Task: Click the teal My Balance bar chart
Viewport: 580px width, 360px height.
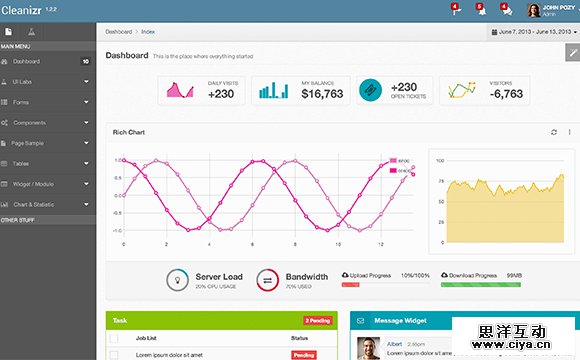Action: (x=274, y=90)
